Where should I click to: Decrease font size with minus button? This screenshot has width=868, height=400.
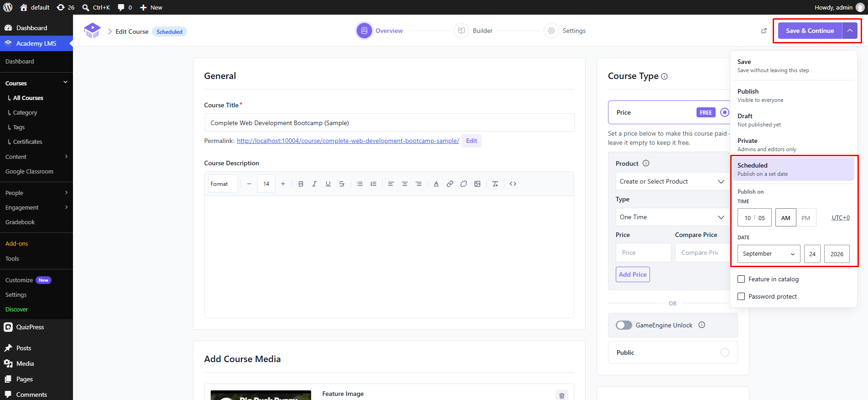(249, 184)
